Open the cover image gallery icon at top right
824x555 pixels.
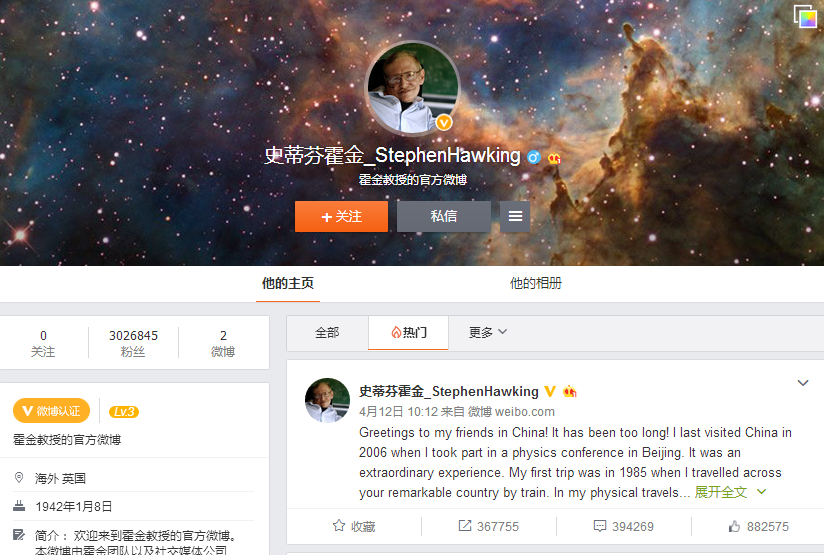click(x=805, y=16)
